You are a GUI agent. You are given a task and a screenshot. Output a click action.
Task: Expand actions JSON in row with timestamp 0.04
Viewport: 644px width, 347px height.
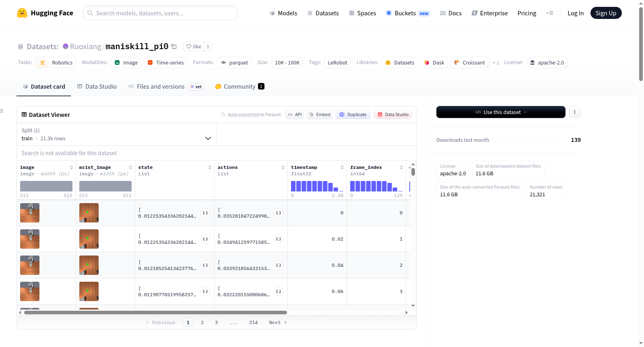pyautogui.click(x=279, y=265)
